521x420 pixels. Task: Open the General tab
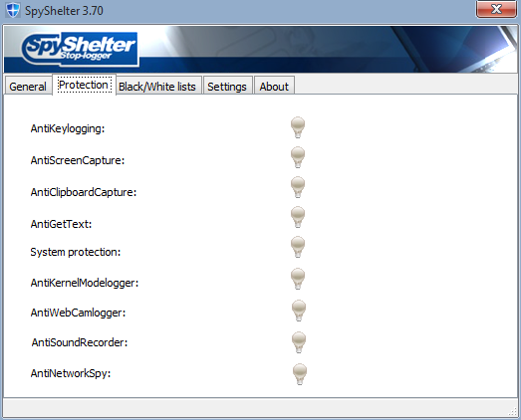pyautogui.click(x=28, y=87)
